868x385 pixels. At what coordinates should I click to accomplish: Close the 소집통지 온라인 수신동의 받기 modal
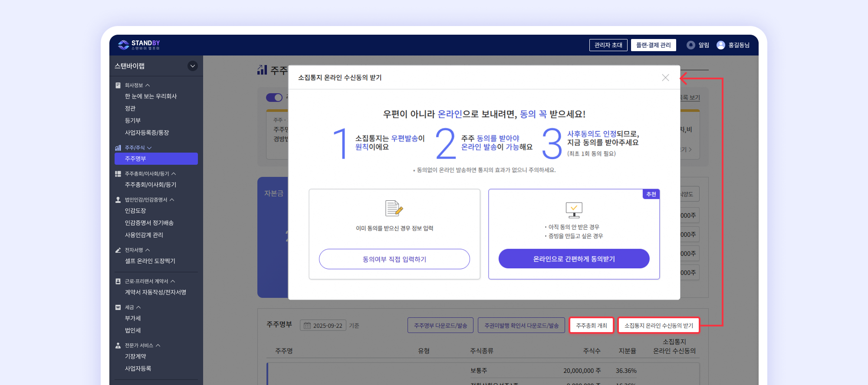(665, 78)
